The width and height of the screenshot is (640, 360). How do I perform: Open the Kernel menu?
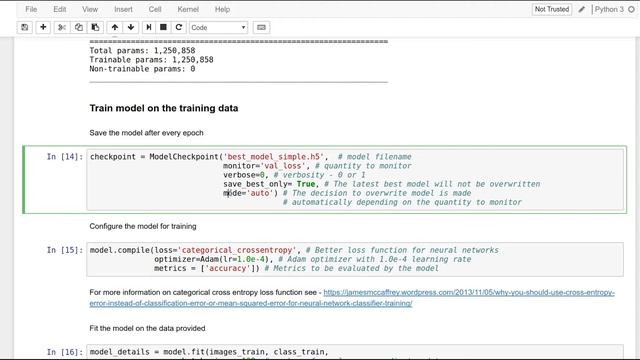pyautogui.click(x=188, y=9)
